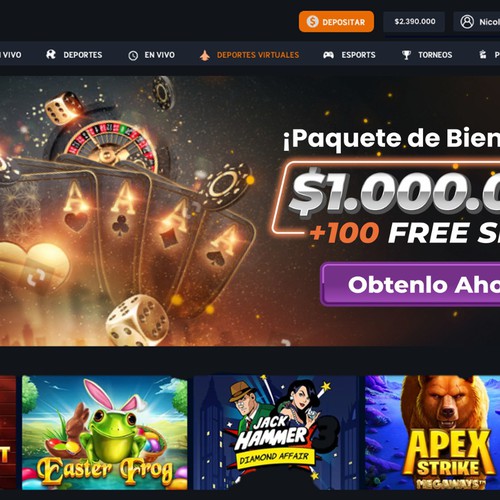The image size is (500, 500).
Task: Open Jack Hammer 3 Diamond Affair game
Action: [276, 433]
